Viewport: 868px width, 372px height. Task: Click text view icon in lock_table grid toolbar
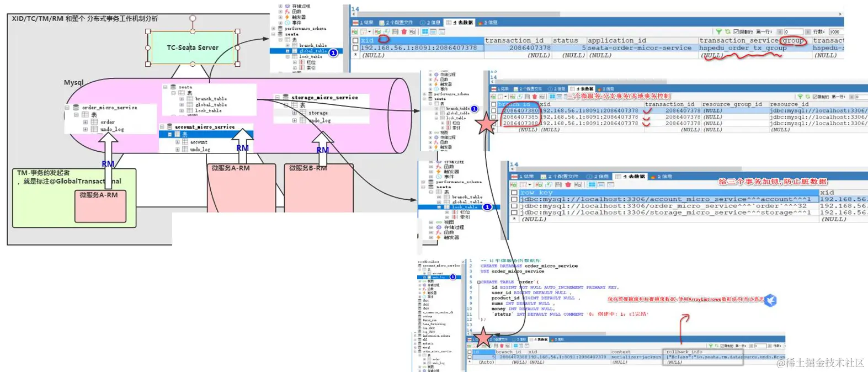click(x=610, y=184)
